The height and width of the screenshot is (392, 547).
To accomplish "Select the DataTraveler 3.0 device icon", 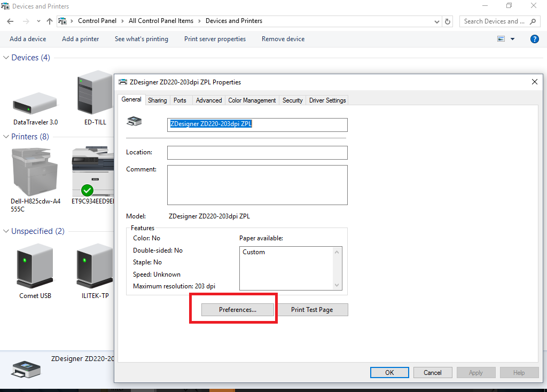I will click(35, 103).
